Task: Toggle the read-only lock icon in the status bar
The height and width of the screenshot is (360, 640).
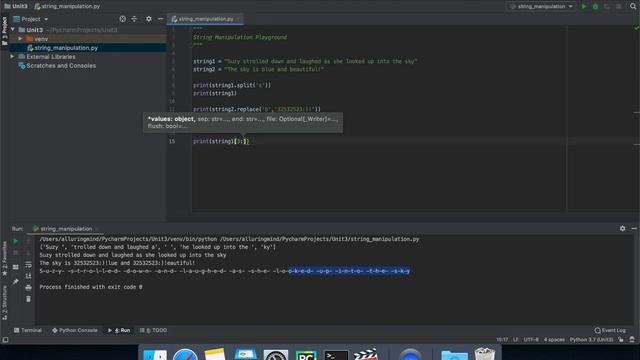Action: pyautogui.click(x=621, y=340)
